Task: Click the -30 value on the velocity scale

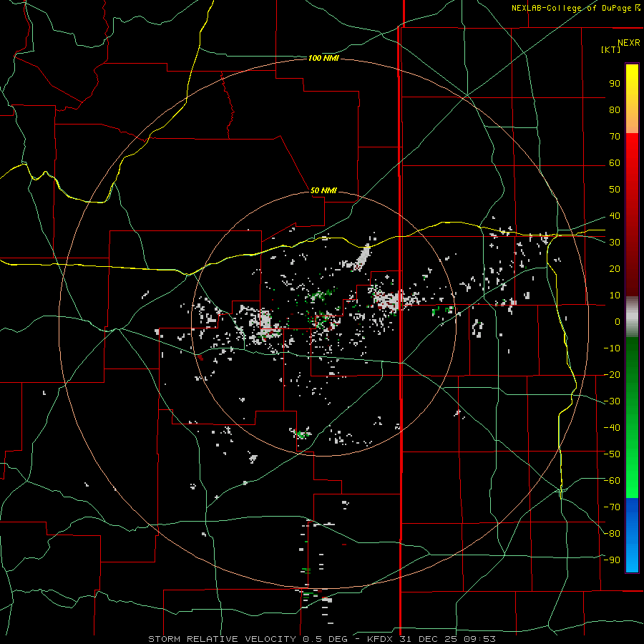Action: pos(612,401)
